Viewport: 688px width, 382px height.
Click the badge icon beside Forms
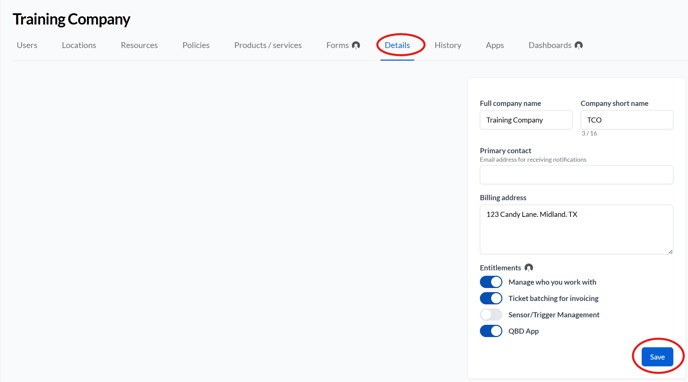tap(356, 45)
